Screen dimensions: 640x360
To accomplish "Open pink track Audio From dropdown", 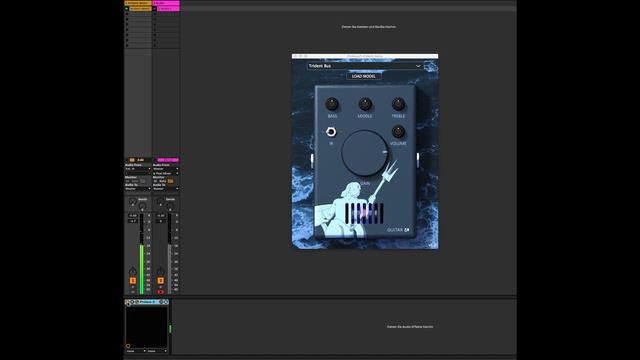I will (166, 169).
